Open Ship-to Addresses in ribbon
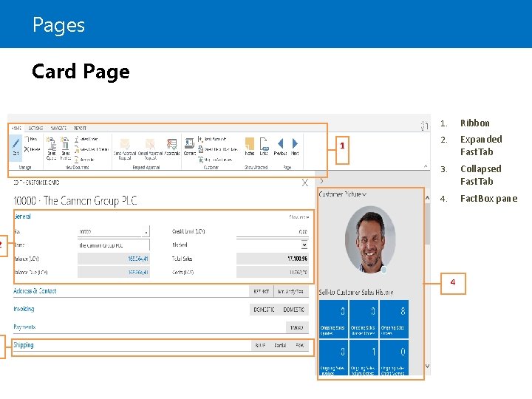The width and height of the screenshot is (532, 399). tap(216, 160)
